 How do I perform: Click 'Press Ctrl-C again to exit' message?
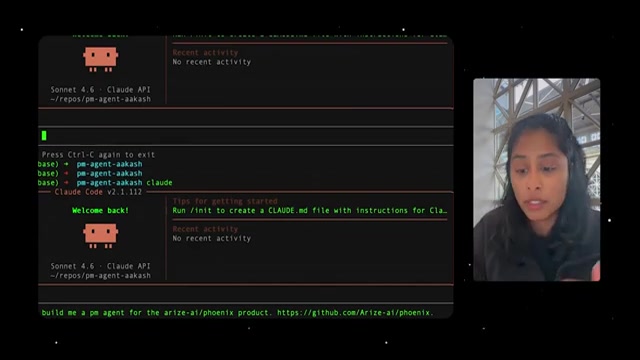(x=98, y=155)
